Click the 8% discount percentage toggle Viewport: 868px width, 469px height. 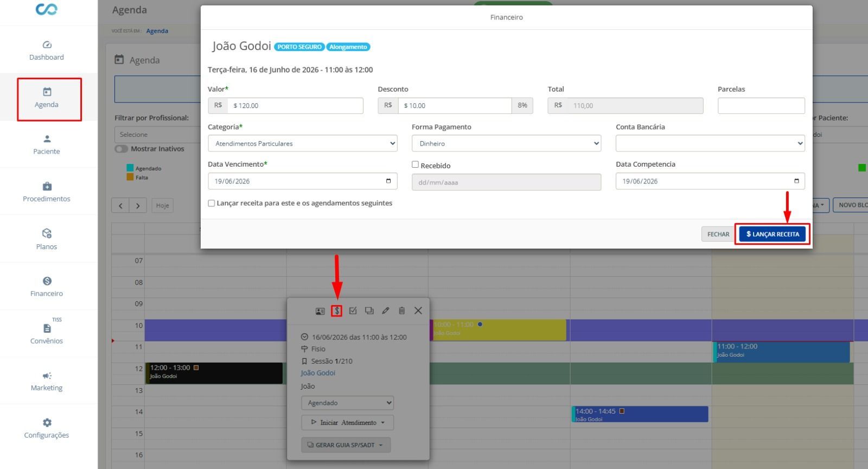coord(522,105)
